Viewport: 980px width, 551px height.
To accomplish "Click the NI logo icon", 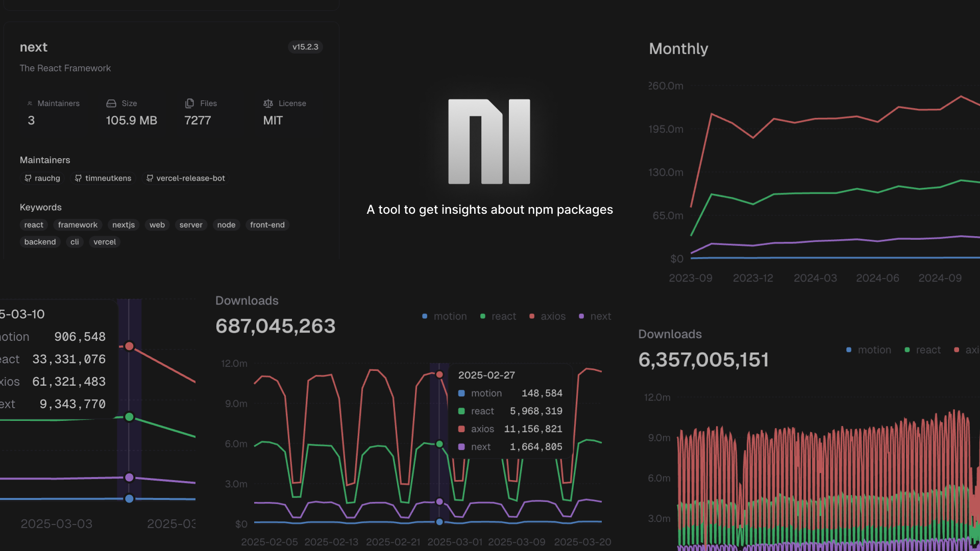I will click(489, 141).
